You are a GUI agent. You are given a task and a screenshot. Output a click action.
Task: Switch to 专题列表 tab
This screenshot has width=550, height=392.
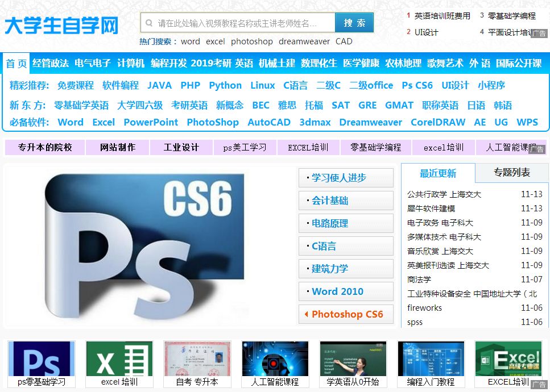(512, 172)
